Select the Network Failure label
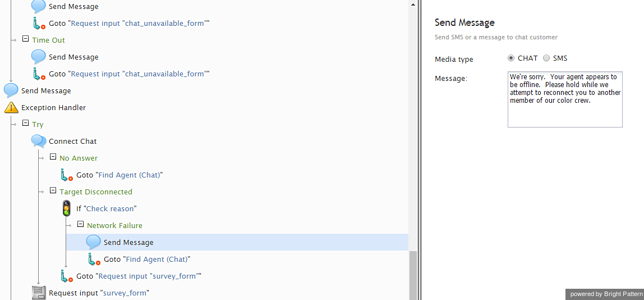644x300 pixels. click(114, 226)
